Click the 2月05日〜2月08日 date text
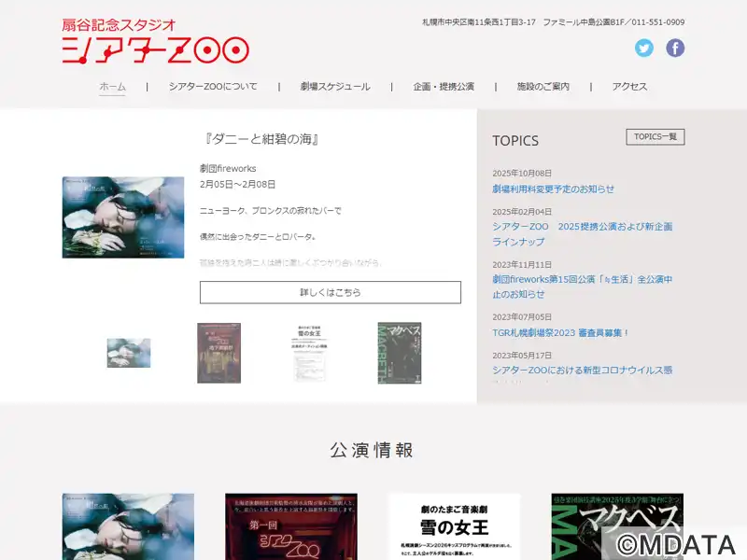 click(238, 184)
